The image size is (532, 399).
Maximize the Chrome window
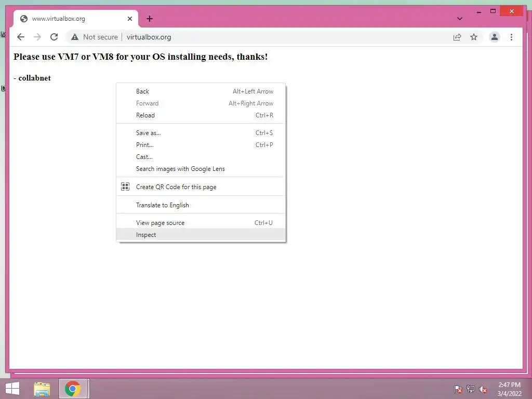coord(493,11)
